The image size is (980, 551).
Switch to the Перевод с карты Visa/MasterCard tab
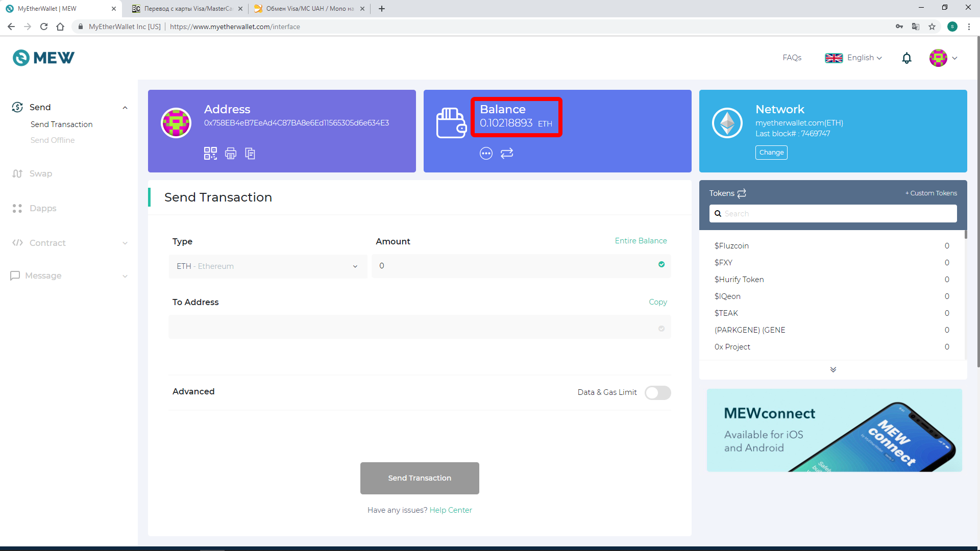click(187, 9)
